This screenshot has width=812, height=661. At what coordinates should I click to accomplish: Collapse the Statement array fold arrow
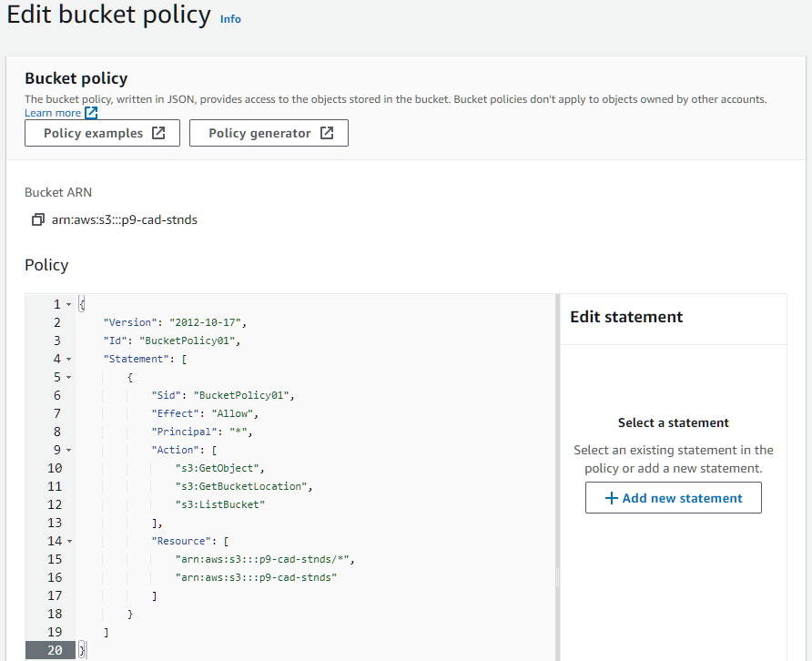pyautogui.click(x=68, y=359)
